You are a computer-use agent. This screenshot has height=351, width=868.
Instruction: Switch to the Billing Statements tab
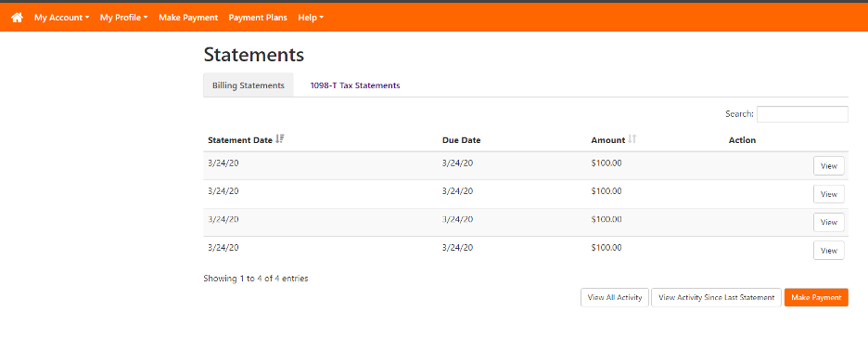pyautogui.click(x=249, y=85)
